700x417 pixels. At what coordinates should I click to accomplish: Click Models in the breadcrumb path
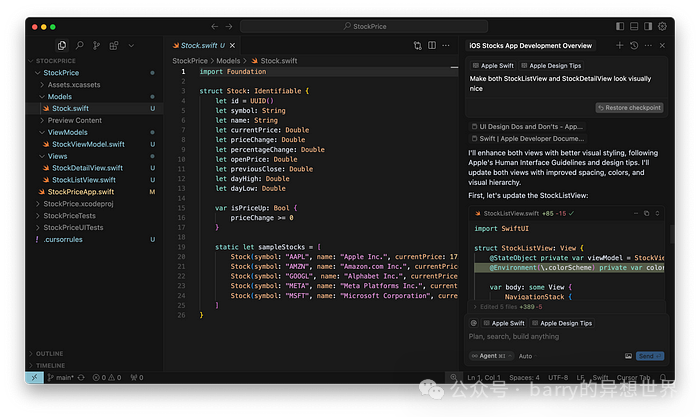pos(228,61)
